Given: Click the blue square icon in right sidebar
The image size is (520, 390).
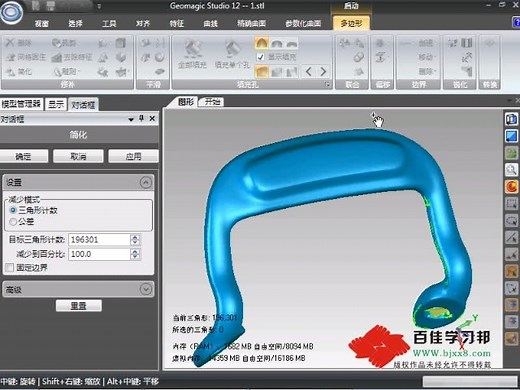Looking at the screenshot, I should pos(511,136).
